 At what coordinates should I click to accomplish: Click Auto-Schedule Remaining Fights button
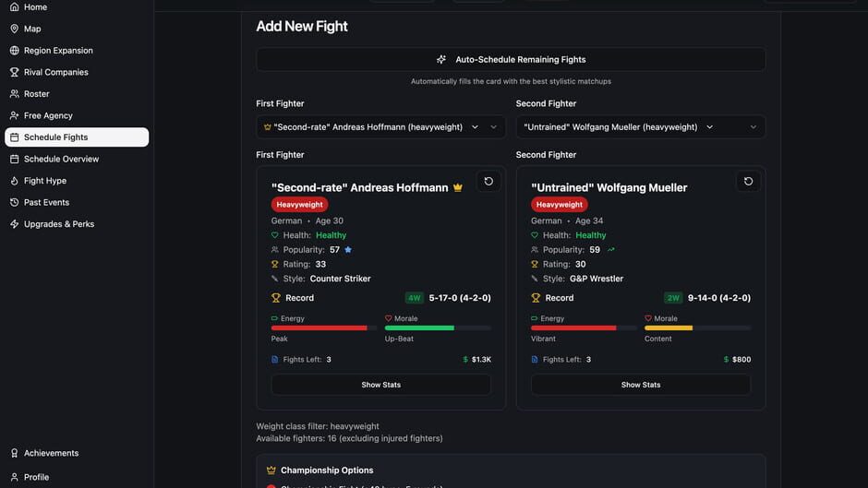point(511,60)
